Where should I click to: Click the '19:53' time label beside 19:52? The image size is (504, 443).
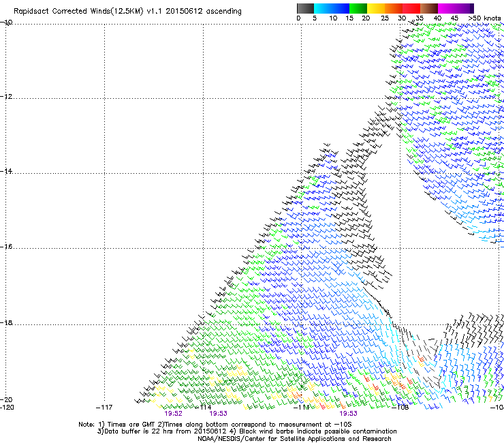[x=218, y=414]
